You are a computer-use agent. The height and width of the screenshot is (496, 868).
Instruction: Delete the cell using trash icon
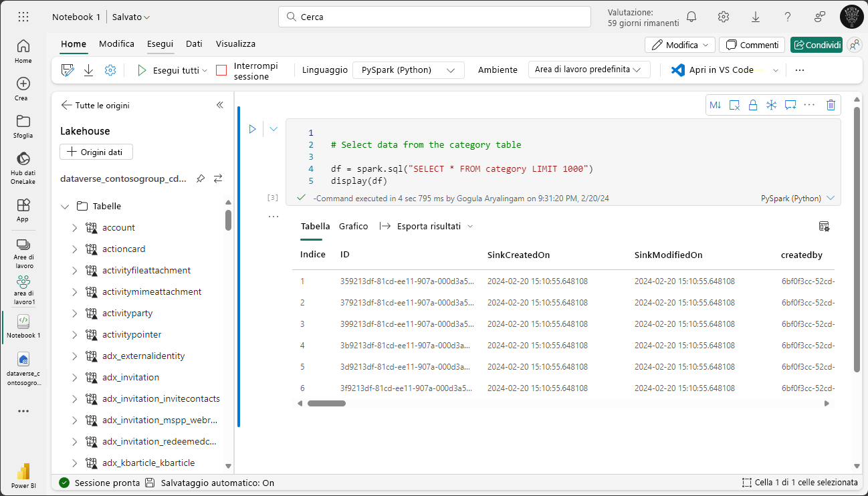(831, 105)
